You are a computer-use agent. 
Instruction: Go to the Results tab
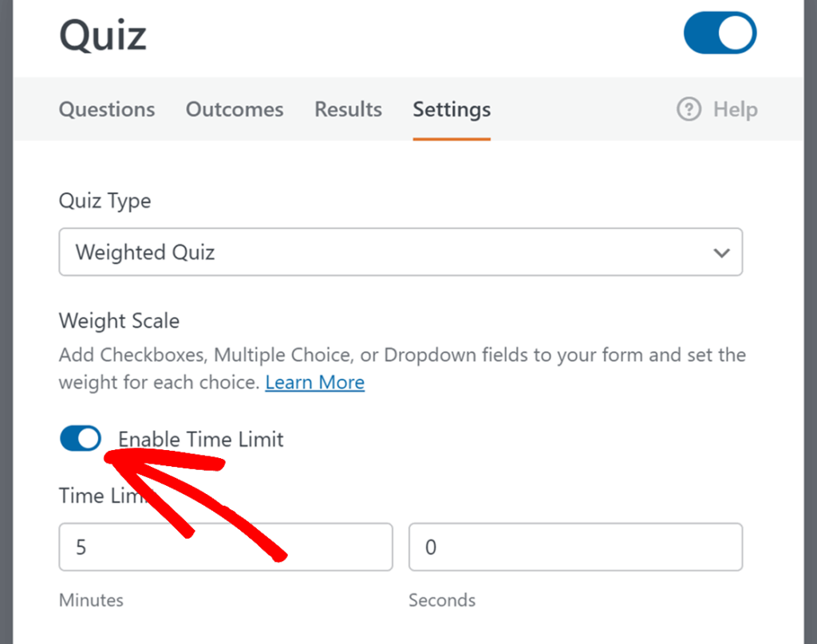[348, 109]
